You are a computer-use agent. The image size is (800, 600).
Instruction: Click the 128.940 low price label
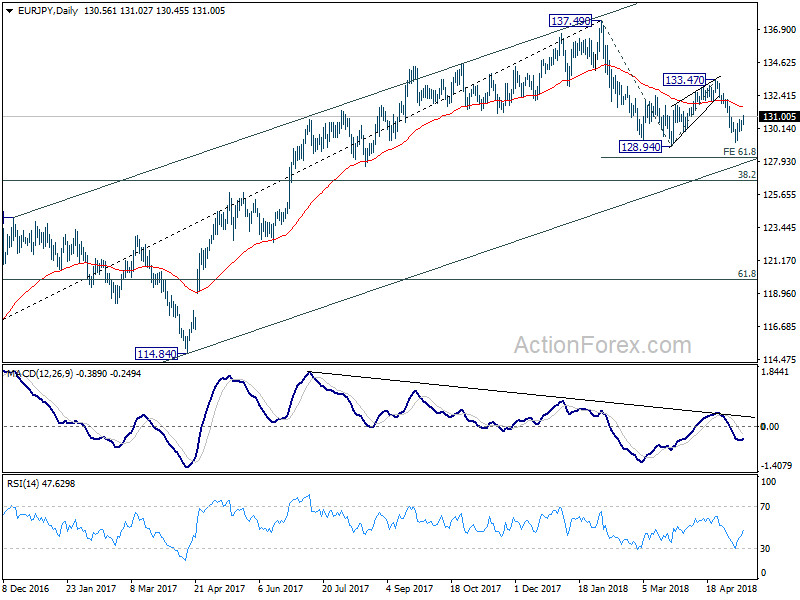tap(640, 147)
